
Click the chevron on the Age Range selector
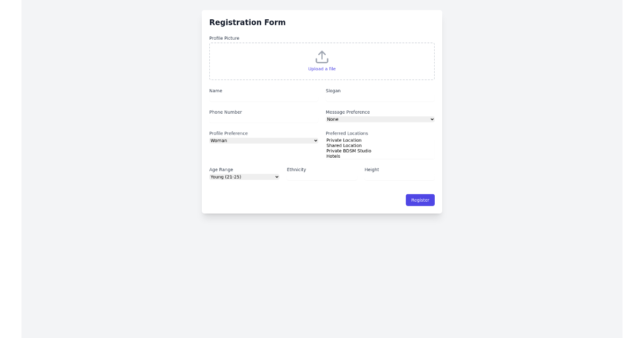pyautogui.click(x=277, y=177)
